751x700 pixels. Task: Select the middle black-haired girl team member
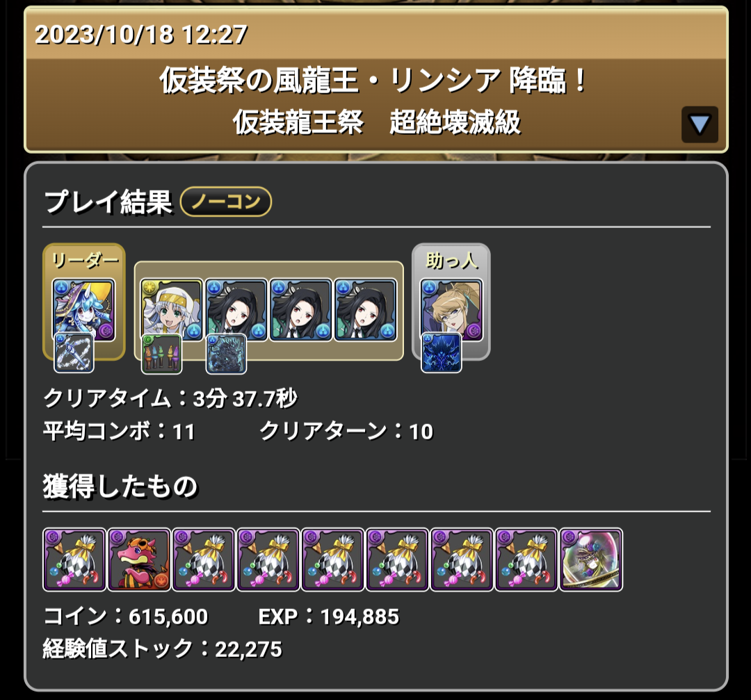301,310
